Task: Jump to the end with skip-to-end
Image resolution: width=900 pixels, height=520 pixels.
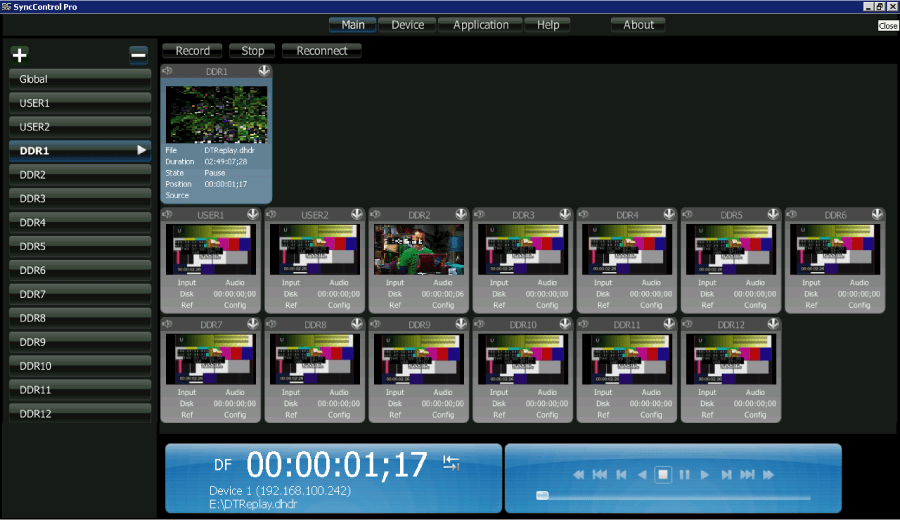Action: coord(747,475)
